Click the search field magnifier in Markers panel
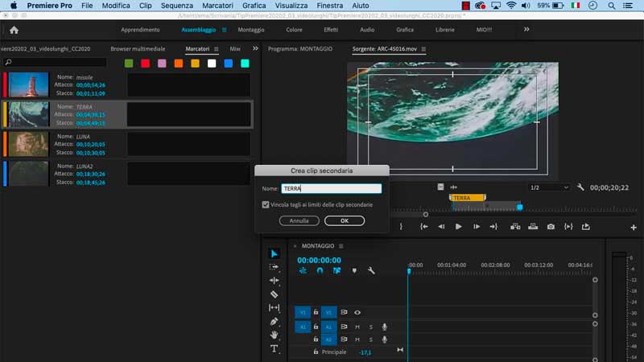This screenshot has height=362, width=644. tap(8, 63)
